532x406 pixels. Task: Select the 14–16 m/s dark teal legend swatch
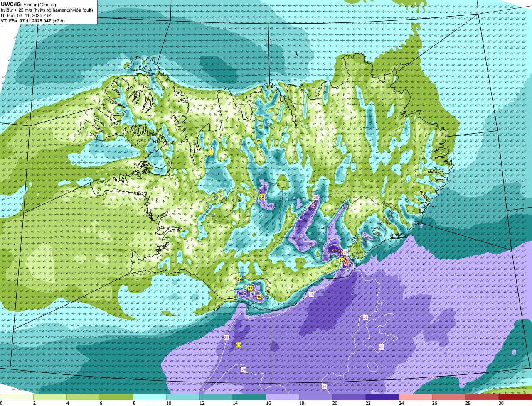(x=249, y=397)
